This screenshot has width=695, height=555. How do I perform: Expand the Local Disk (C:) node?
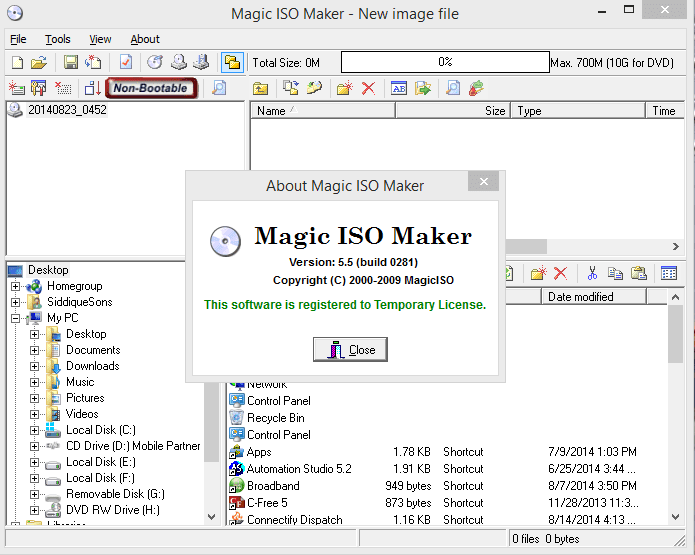click(x=34, y=430)
